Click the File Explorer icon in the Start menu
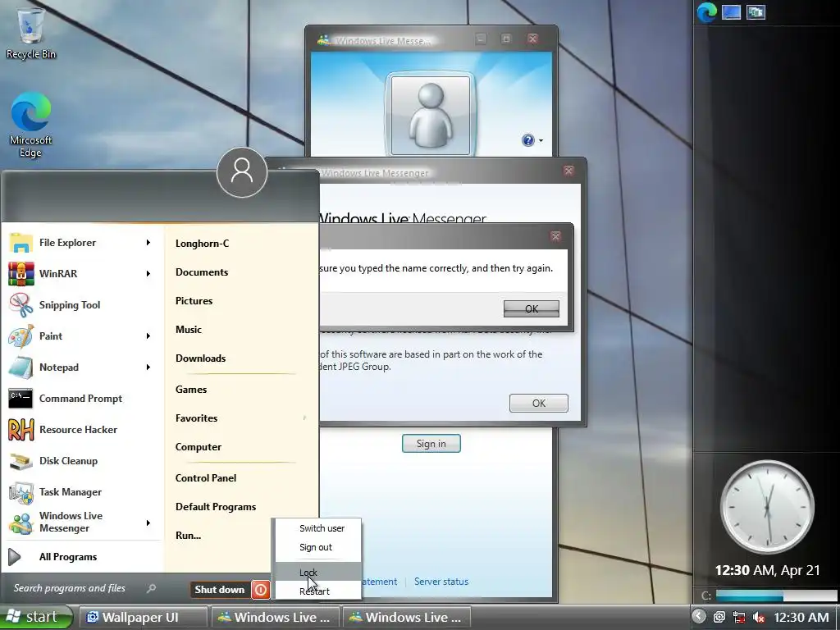 tap(21, 243)
